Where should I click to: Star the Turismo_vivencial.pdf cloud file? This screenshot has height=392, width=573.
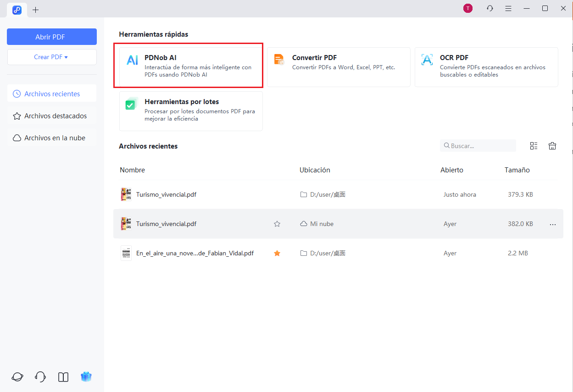click(277, 224)
